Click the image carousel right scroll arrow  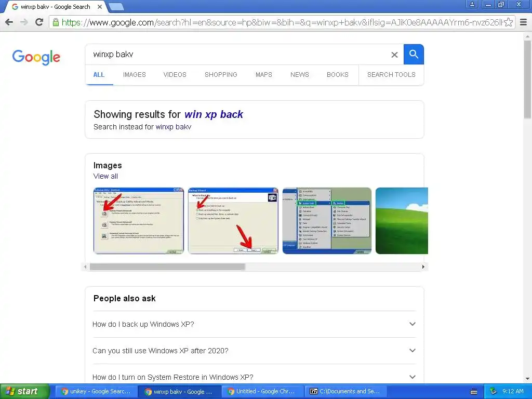[423, 267]
